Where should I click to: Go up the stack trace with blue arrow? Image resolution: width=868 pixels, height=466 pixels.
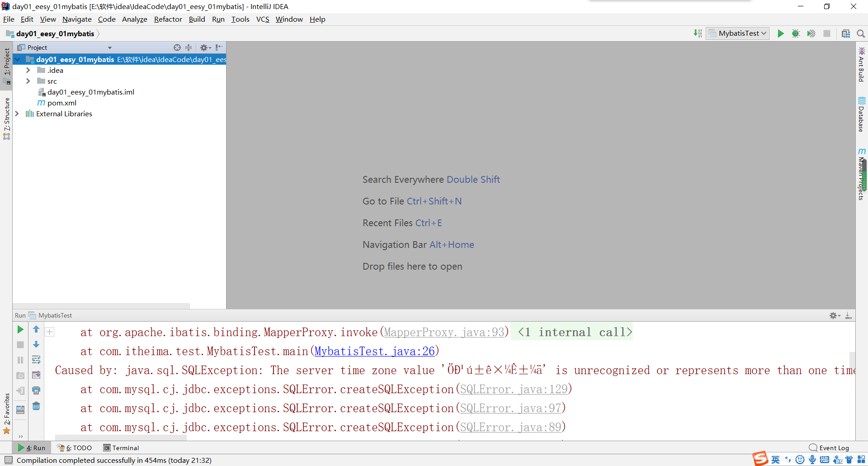click(36, 329)
